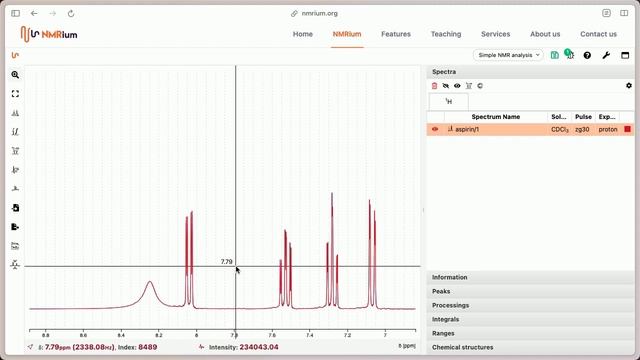640x360 pixels.
Task: Click the import file icon
Action: coord(15,208)
